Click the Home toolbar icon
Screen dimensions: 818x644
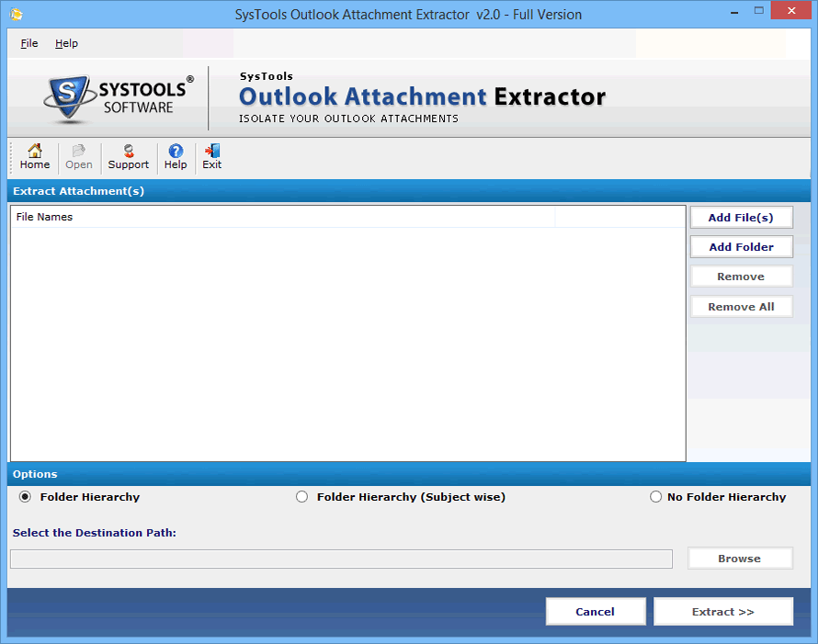(35, 157)
